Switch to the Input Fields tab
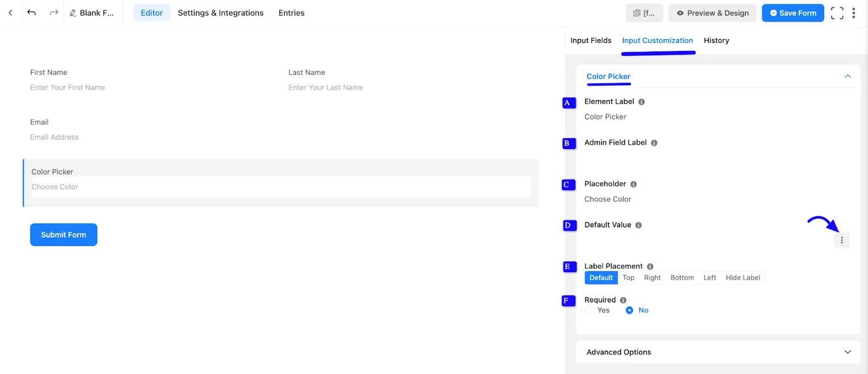This screenshot has height=374, width=868. click(591, 41)
